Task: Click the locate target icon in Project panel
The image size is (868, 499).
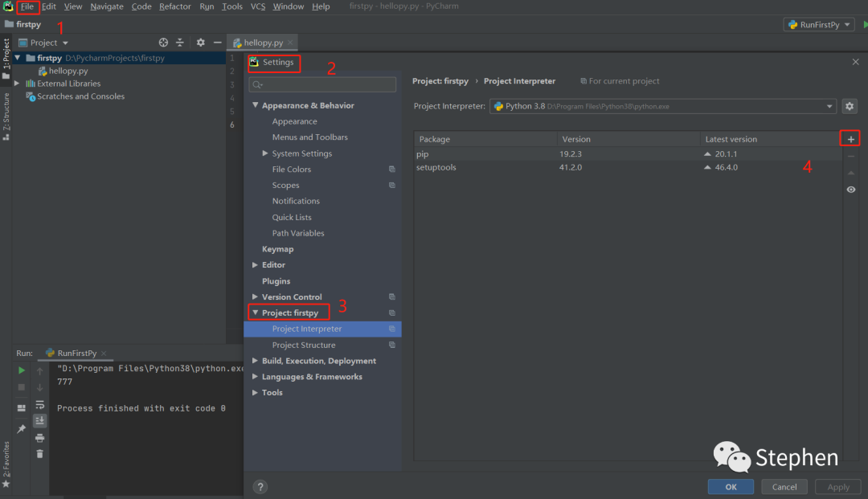Action: (163, 43)
